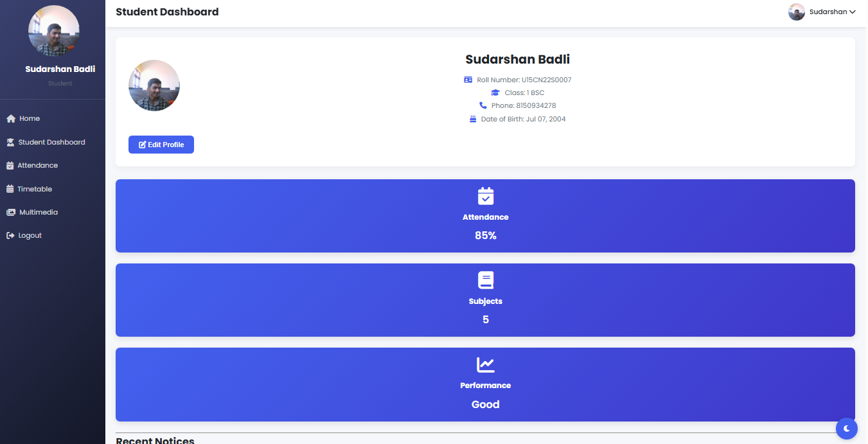
Task: Click the Attendance 85% progress card
Action: 485,216
